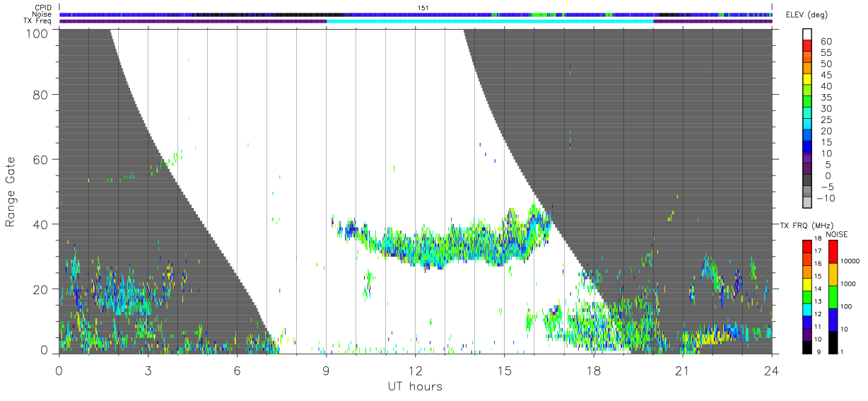This screenshot has height=401, width=868.
Task: Select the CPID row label
Action: pos(44,8)
